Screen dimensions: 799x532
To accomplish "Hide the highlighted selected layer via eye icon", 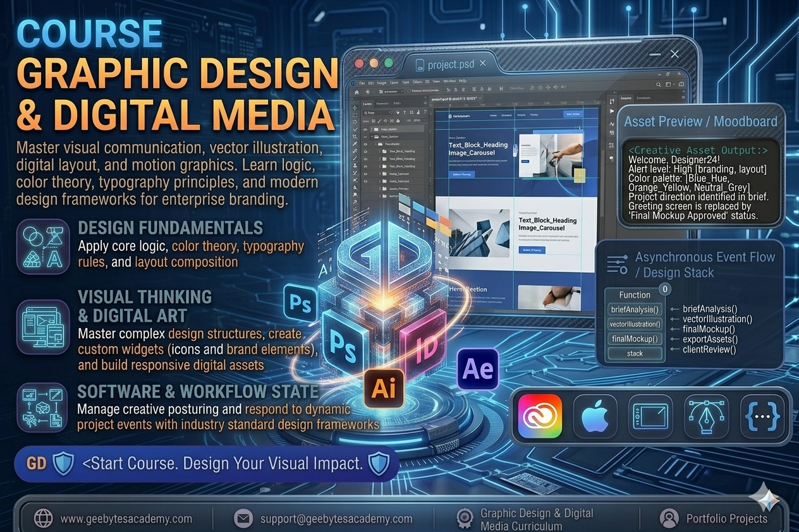I will point(365,130).
